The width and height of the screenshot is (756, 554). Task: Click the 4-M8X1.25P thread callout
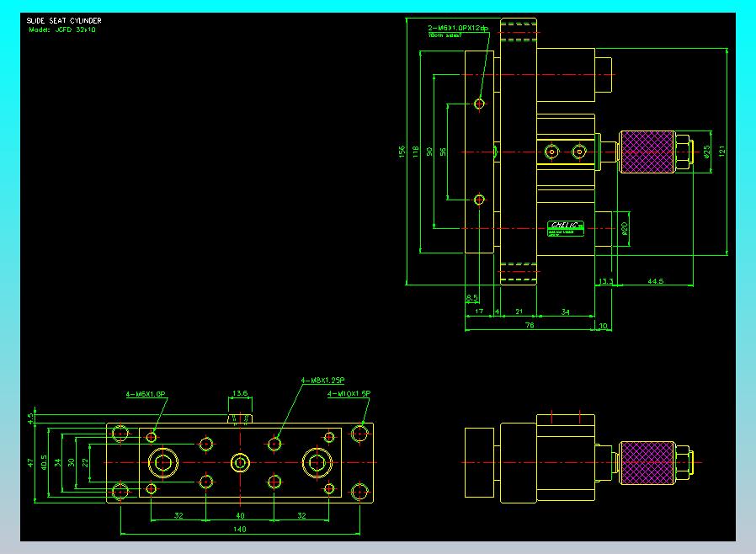pyautogui.click(x=322, y=380)
